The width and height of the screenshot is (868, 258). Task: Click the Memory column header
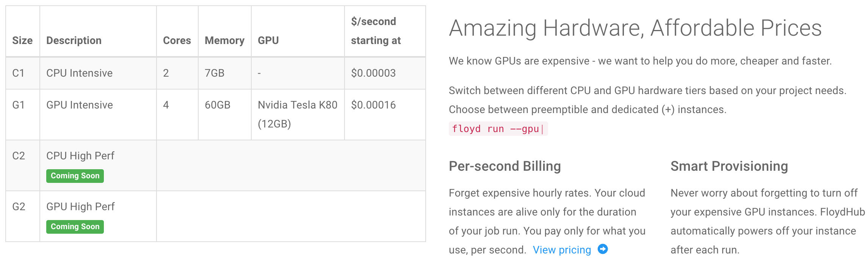coord(224,41)
